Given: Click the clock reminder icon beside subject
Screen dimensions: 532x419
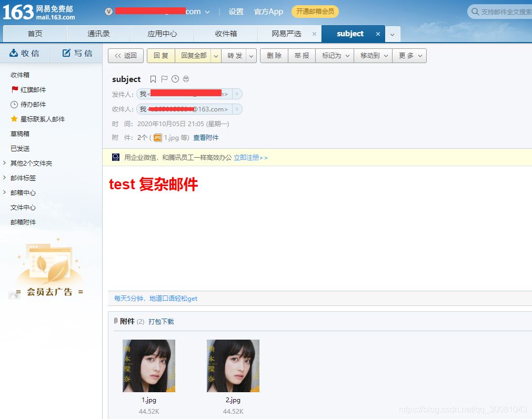Looking at the screenshot, I should pos(175,79).
